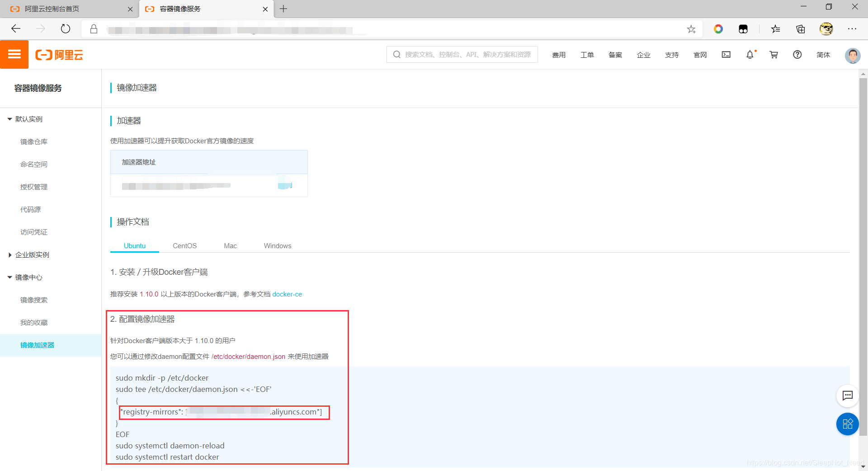Open the browser profile avatar

click(826, 29)
